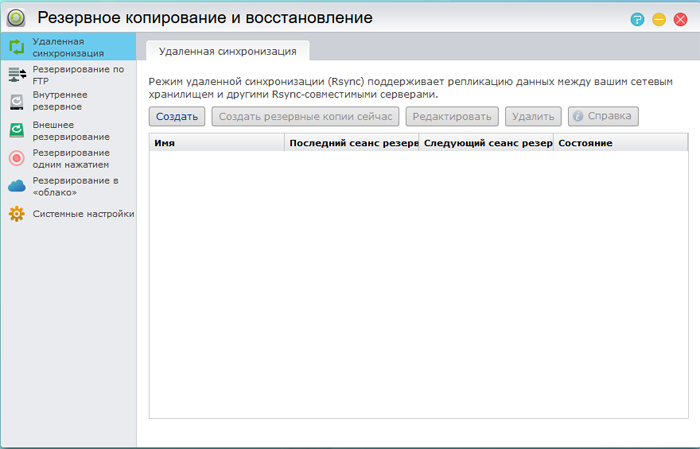The width and height of the screenshot is (700, 449).
Task: Click the window title Резервное копирование и восстановление
Action: (x=205, y=18)
